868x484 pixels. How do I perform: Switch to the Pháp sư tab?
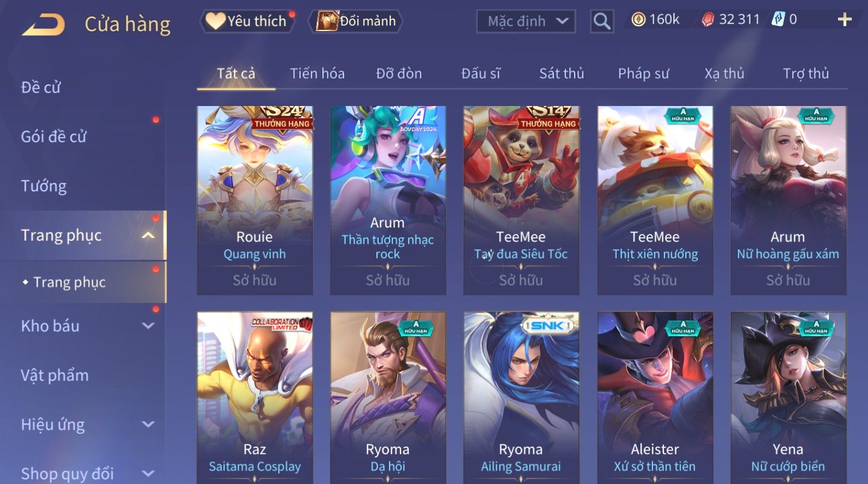coord(643,74)
